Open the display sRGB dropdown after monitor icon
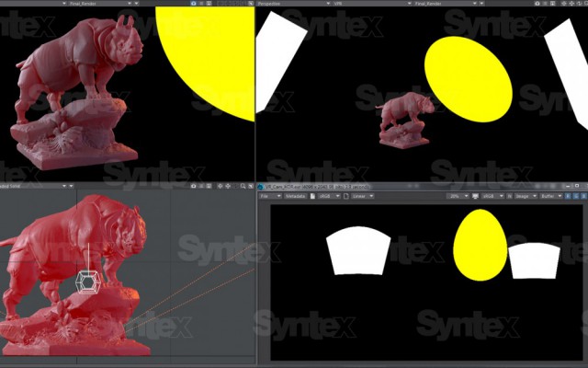 click(x=492, y=196)
